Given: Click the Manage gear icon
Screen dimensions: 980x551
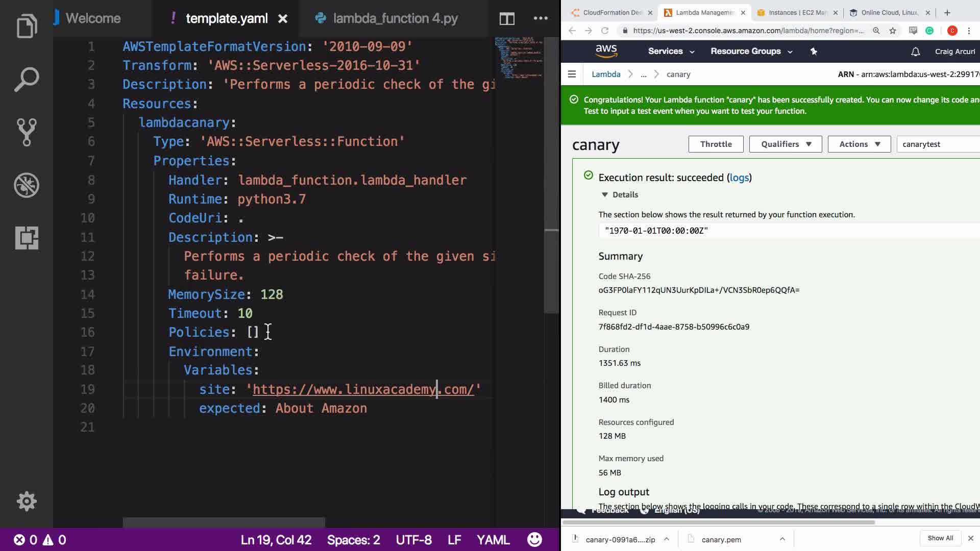Looking at the screenshot, I should coord(27,502).
